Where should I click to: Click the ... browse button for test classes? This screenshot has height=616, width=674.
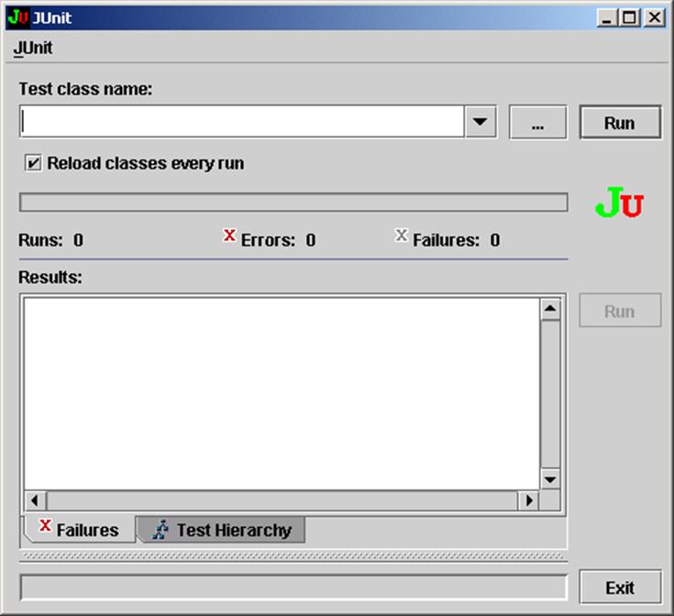[537, 123]
